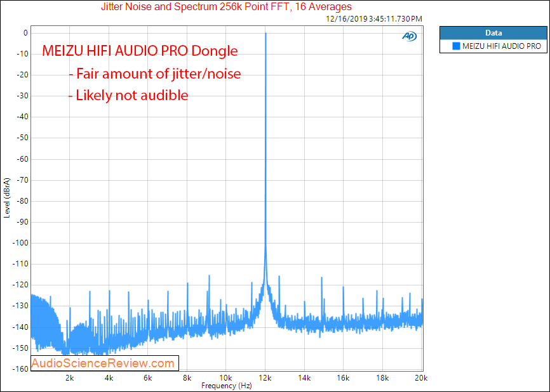Click the -50 level tick label

(22, 138)
